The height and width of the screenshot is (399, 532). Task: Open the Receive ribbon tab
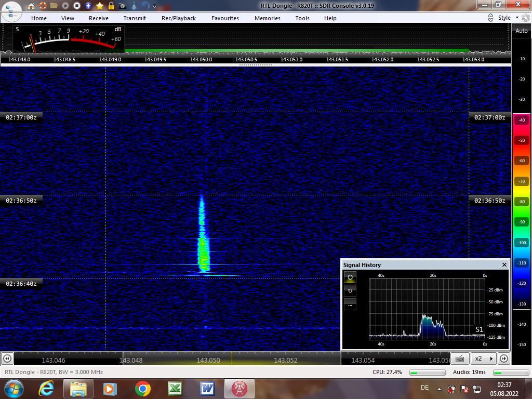tap(98, 18)
